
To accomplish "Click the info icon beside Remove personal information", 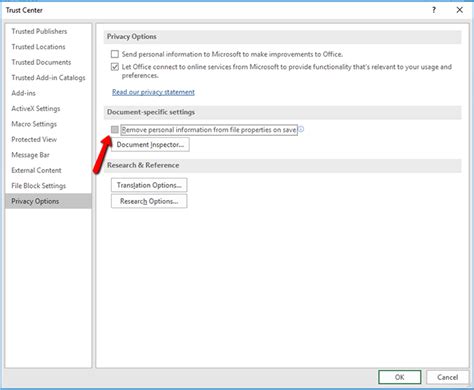I will (x=301, y=129).
